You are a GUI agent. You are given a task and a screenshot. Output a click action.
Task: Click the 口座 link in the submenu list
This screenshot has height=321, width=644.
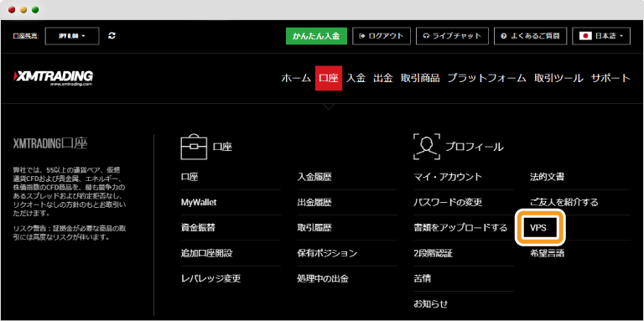(190, 177)
